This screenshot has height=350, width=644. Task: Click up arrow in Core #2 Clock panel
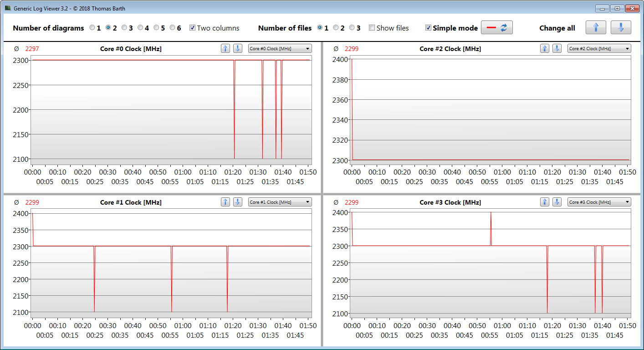pos(545,49)
